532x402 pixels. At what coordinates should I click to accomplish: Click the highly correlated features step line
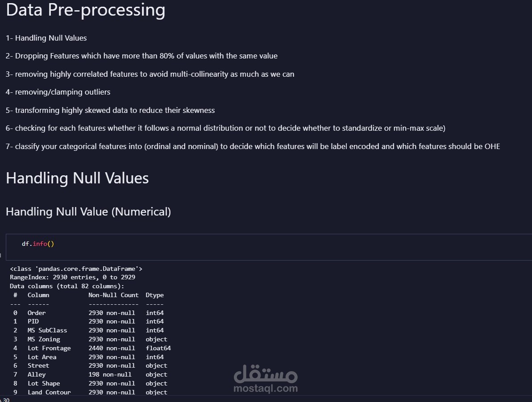(x=150, y=74)
